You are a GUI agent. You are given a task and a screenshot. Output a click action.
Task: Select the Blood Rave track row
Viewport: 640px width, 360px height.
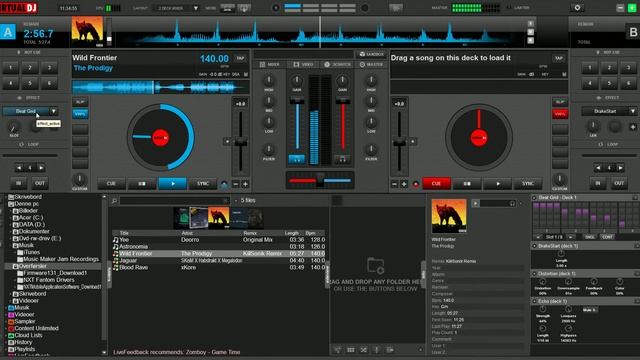219,267
